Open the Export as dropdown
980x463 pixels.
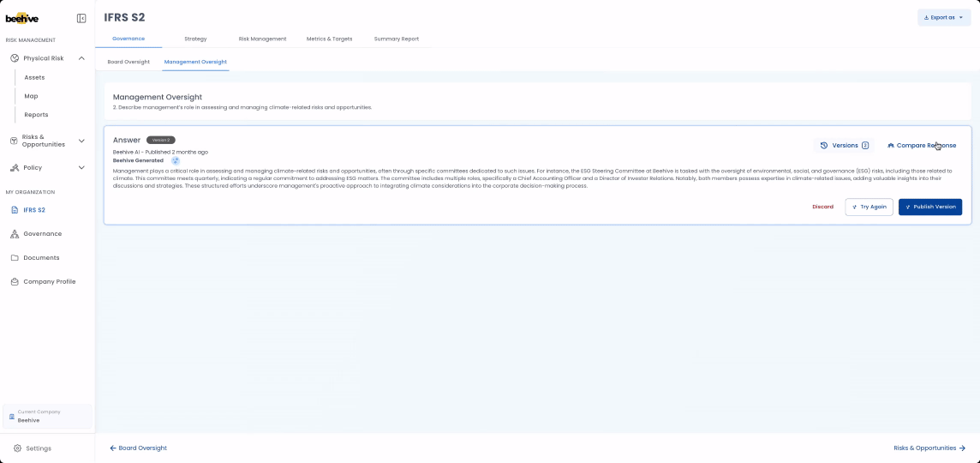[x=944, y=17]
